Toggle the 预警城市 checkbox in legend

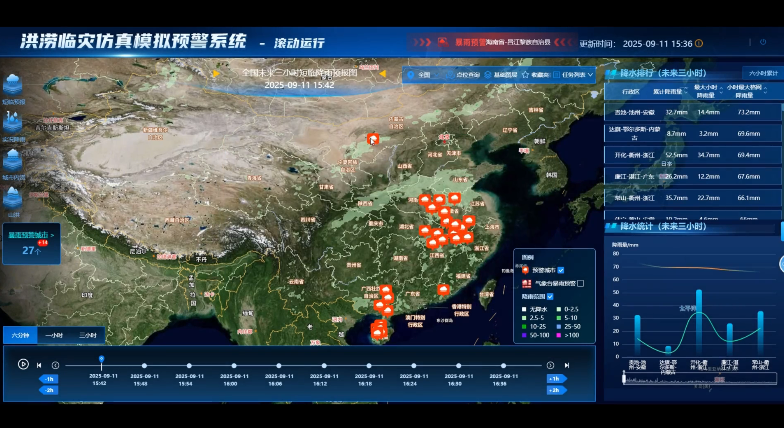(x=561, y=270)
